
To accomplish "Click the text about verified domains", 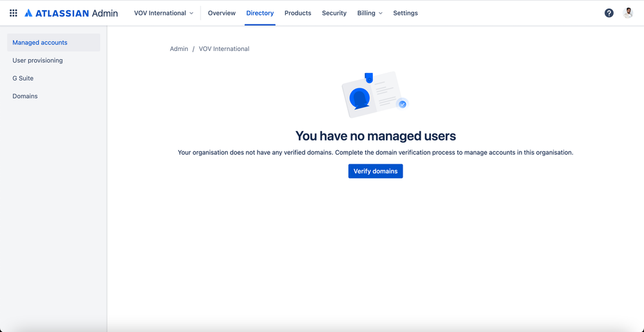I will [376, 153].
